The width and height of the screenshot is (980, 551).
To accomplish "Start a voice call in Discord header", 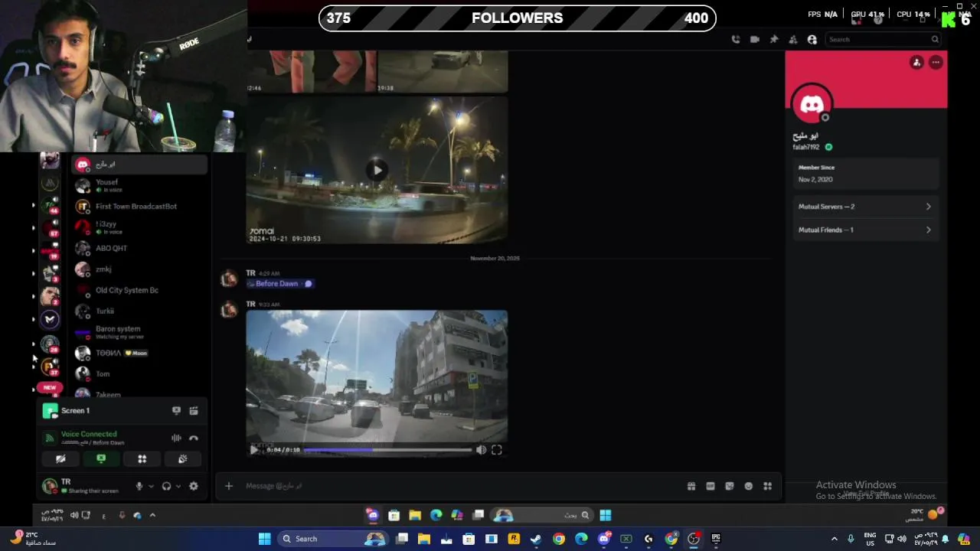I will point(736,39).
